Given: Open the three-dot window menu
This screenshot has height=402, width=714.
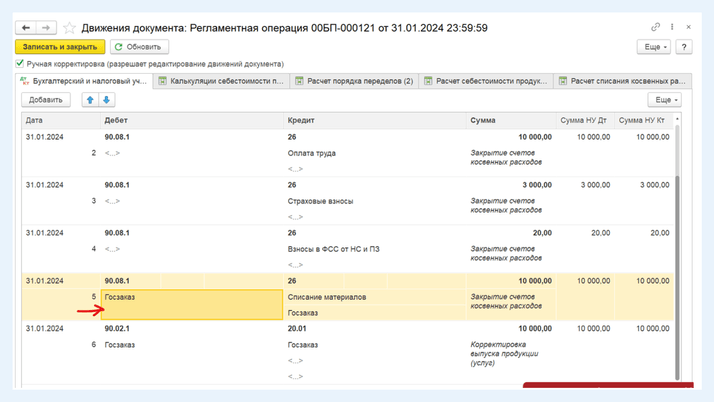Looking at the screenshot, I should point(672,27).
